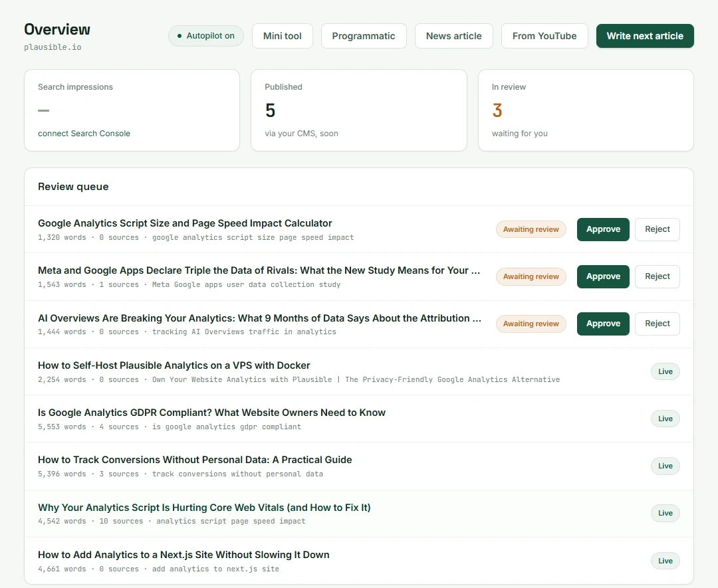The width and height of the screenshot is (718, 588).
Task: Approve the Meta and Google Apps article
Action: (x=603, y=276)
